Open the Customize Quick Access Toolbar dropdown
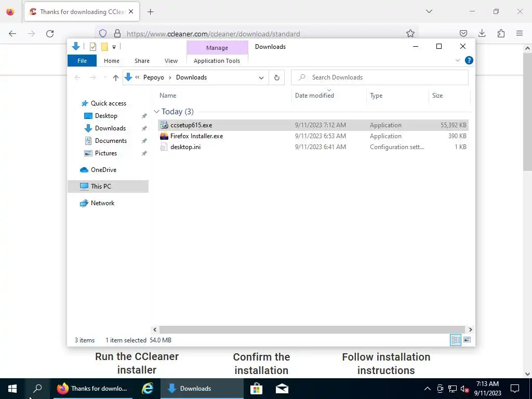 tap(114, 47)
